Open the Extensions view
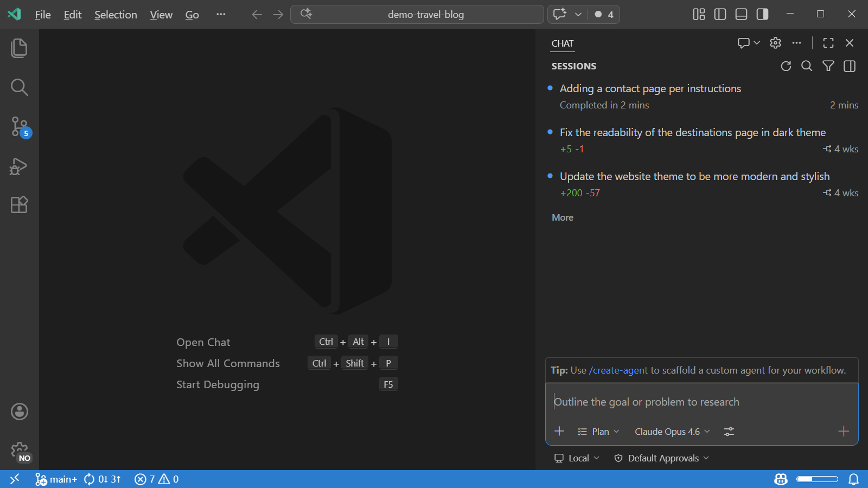Viewport: 868px width, 488px height. (x=19, y=204)
